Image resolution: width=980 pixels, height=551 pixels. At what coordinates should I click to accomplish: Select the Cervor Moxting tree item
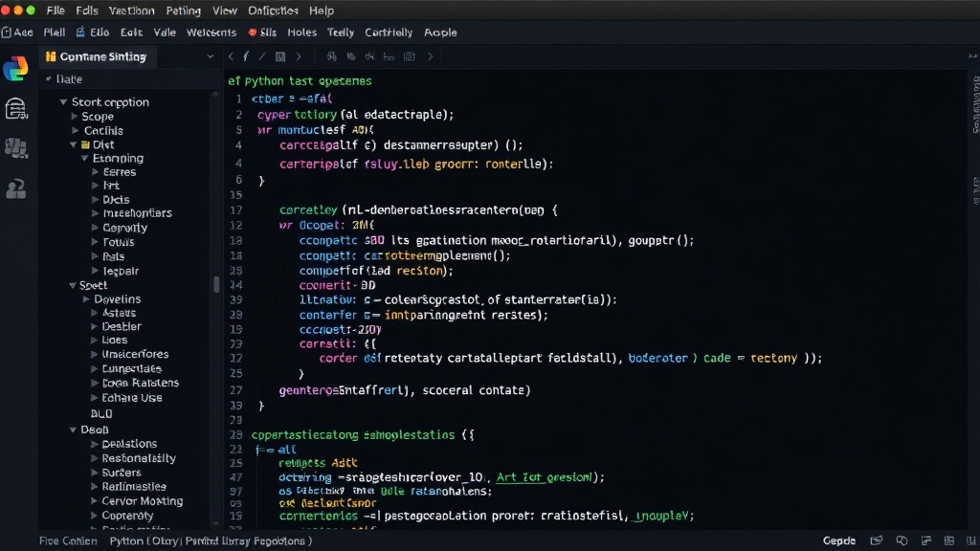coord(143,501)
